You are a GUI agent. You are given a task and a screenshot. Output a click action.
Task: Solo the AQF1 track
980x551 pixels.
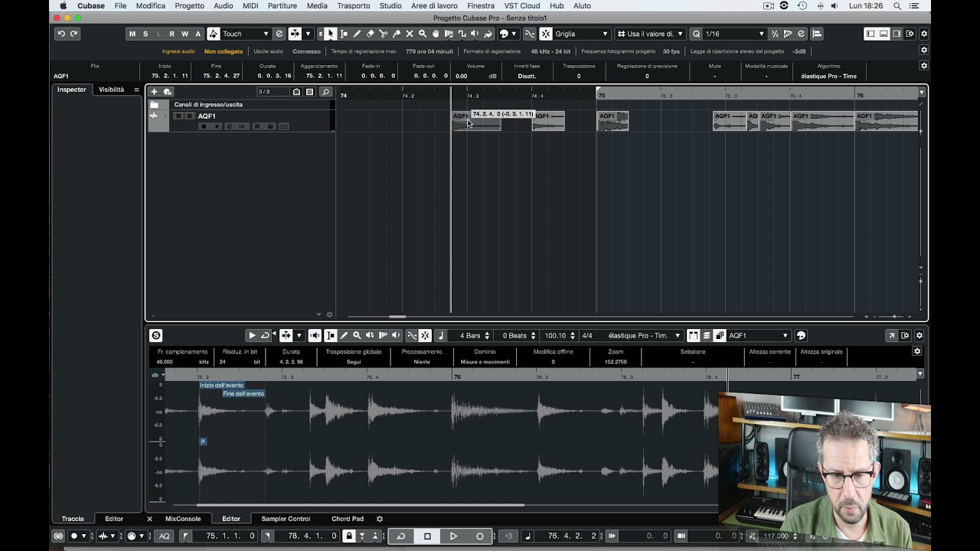[x=189, y=116]
